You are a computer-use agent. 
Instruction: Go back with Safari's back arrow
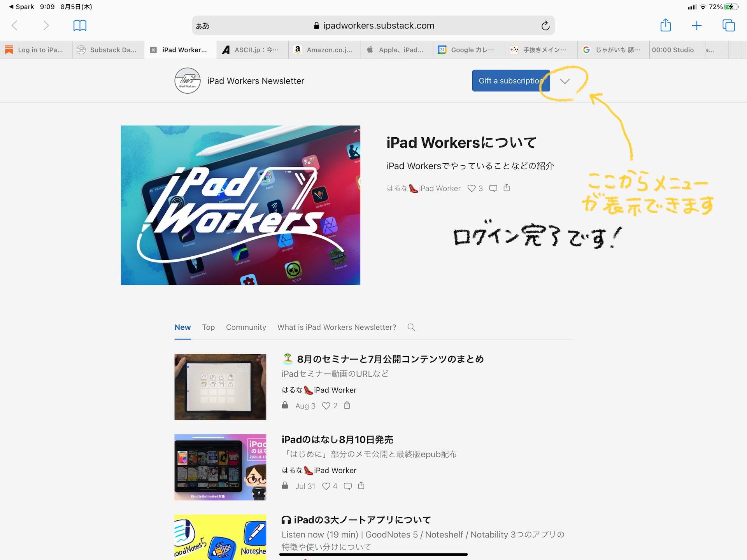pyautogui.click(x=14, y=26)
